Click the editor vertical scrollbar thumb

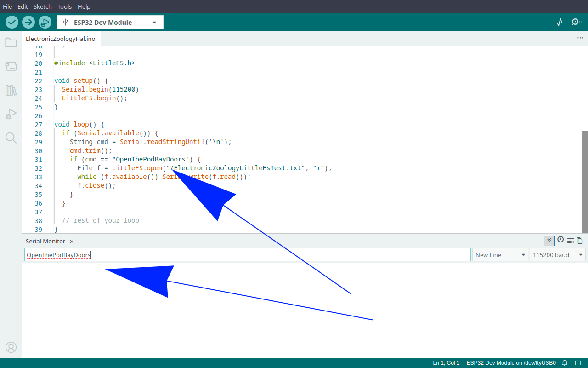584,182
